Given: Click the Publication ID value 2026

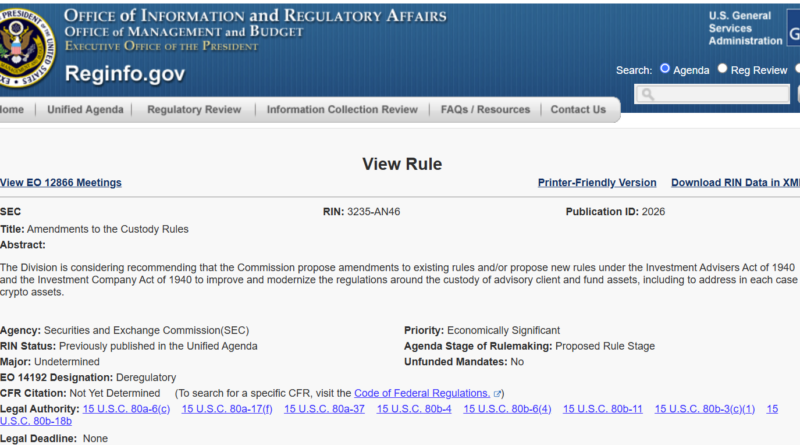Looking at the screenshot, I should coord(653,212).
